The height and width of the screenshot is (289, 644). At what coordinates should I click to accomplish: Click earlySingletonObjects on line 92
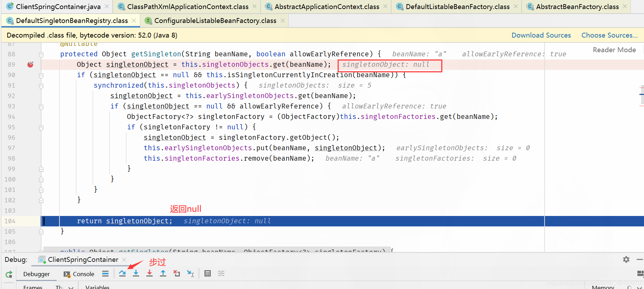click(x=250, y=96)
